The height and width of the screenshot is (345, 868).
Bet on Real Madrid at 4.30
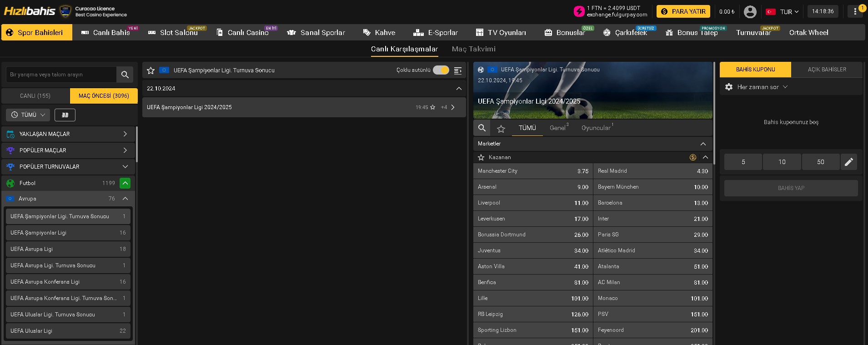click(x=653, y=171)
